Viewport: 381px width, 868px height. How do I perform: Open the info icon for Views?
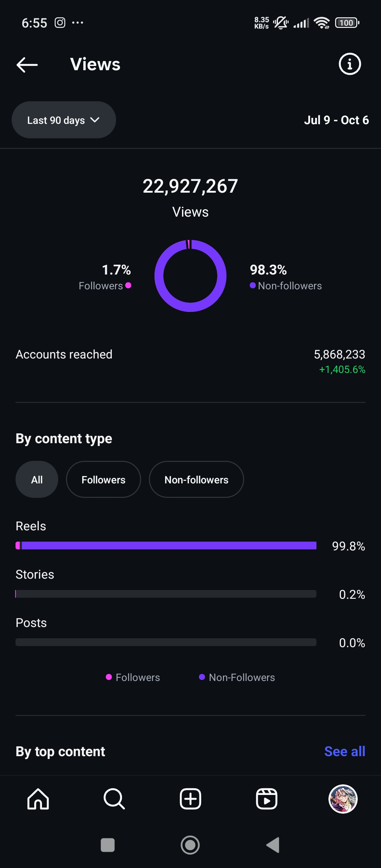[350, 64]
